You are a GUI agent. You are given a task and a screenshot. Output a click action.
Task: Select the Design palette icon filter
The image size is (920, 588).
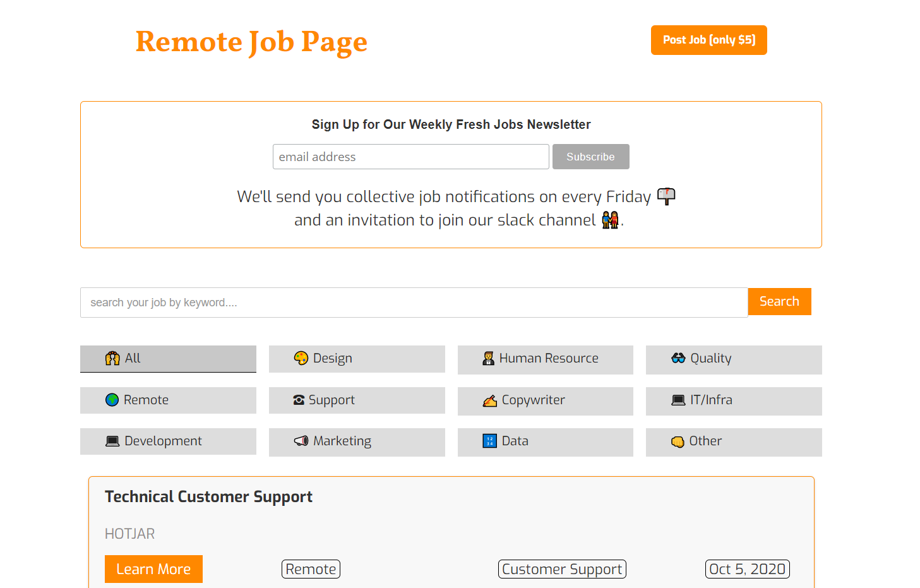coord(302,358)
